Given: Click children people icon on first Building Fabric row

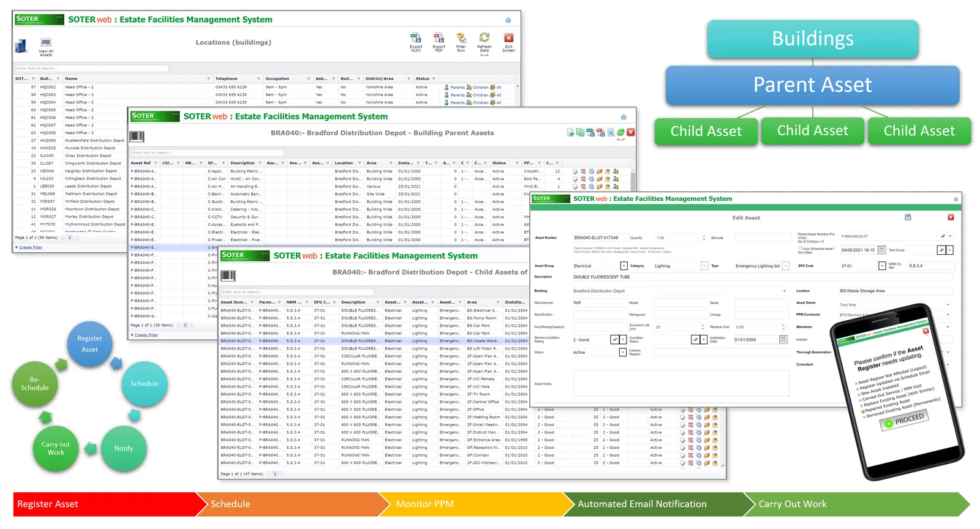Looking at the screenshot, I should [616, 171].
